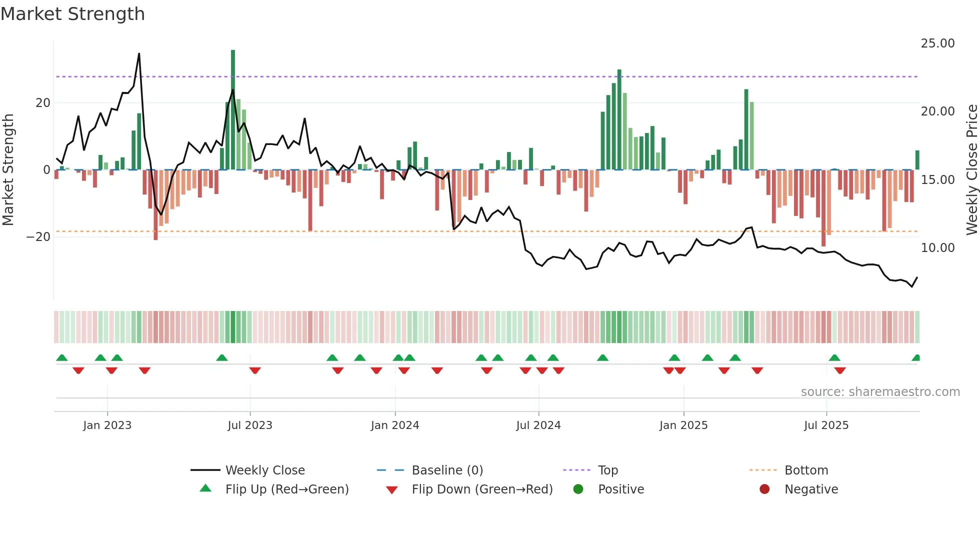Click the flip-up marker at the chart's right edge
The height and width of the screenshot is (551, 980).
[x=916, y=358]
